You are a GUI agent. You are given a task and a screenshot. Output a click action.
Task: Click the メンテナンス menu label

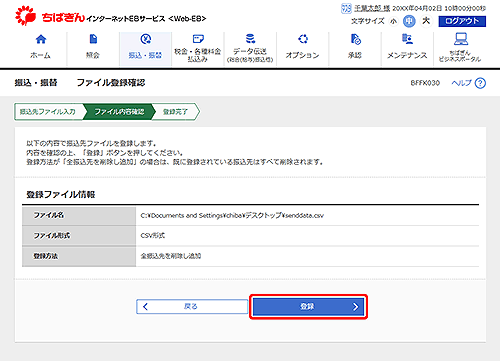pos(407,55)
